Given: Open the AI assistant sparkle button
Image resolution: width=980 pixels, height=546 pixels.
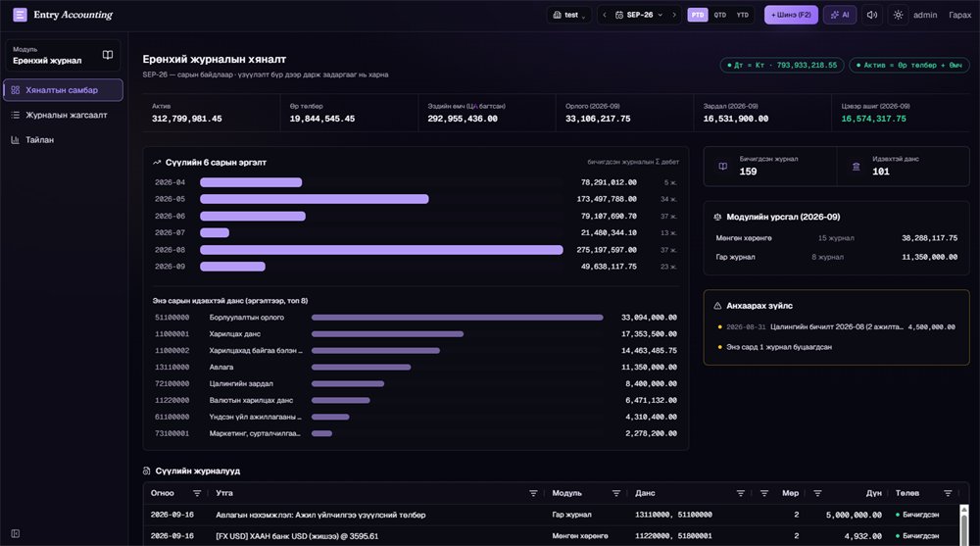Looking at the screenshot, I should tap(840, 15).
